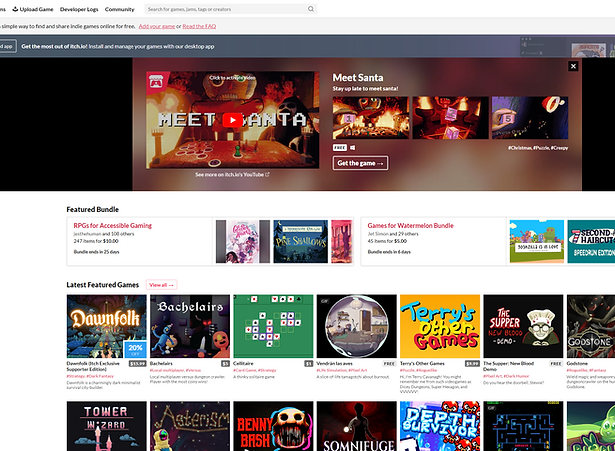Click the Cellitaire title text link
The height and width of the screenshot is (451, 615).
coord(243,364)
